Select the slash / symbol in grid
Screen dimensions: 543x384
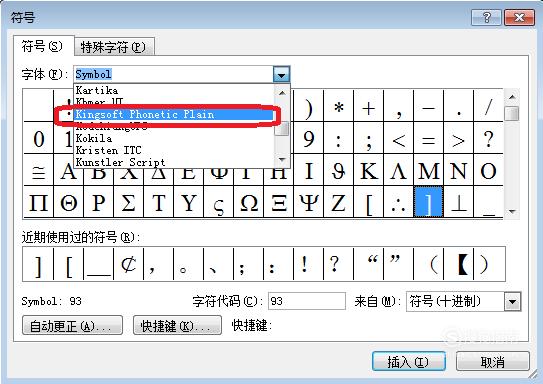pyautogui.click(x=488, y=105)
